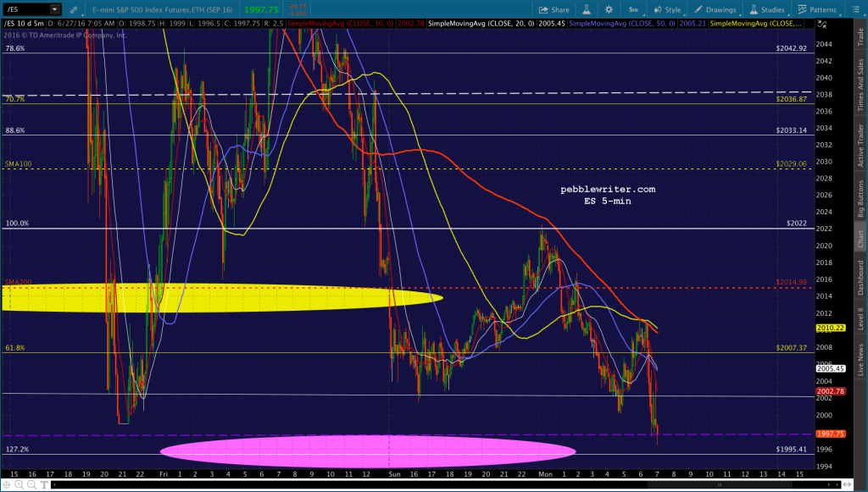Open the Times And Sales side tab

pyautogui.click(x=860, y=85)
